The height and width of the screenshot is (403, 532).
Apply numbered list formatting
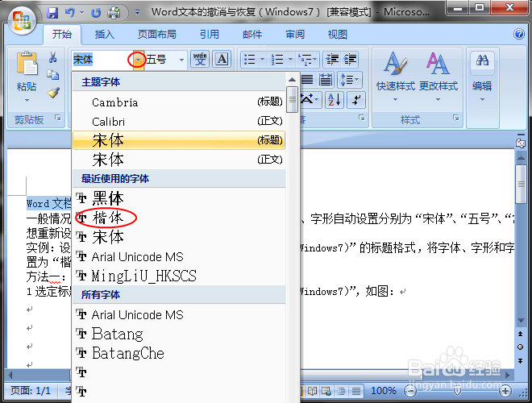[277, 60]
